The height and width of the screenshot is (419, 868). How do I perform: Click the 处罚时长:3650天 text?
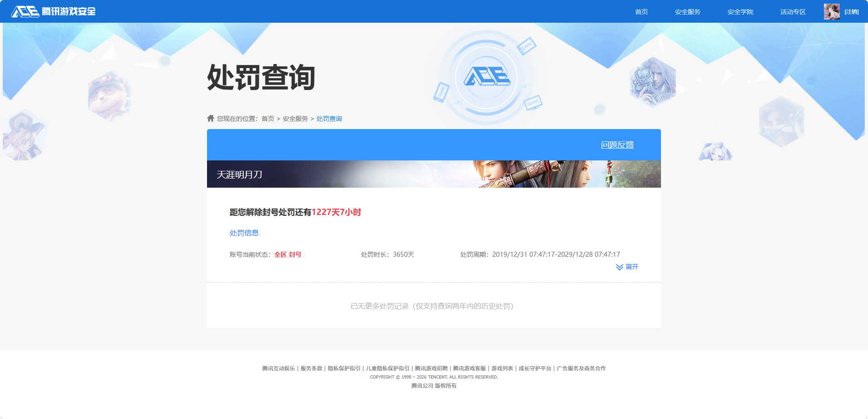(x=388, y=254)
